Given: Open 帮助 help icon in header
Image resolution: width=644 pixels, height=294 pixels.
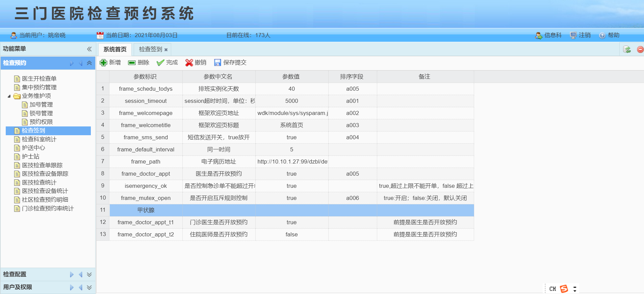Looking at the screenshot, I should tap(602, 35).
